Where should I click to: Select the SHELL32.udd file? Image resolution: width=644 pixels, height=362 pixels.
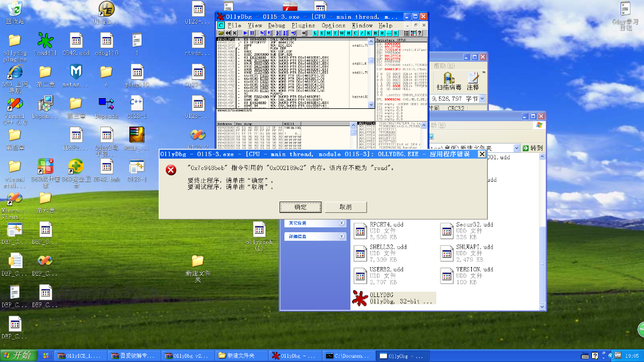click(x=380, y=253)
